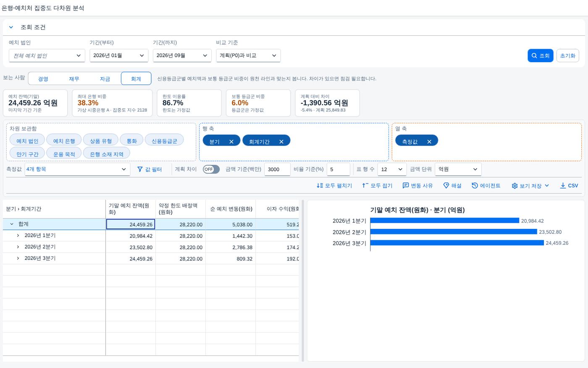The width and height of the screenshot is (588, 368).
Task: Click the 2026년 3분기 chart bar
Action: point(457,243)
